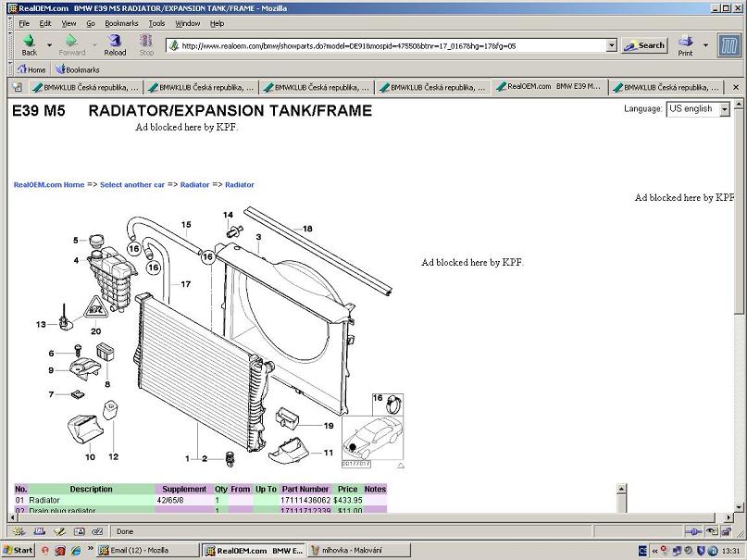This screenshot has width=747, height=560.
Task: Switch to mlhovka - Malování taskbar window
Action: (x=358, y=551)
